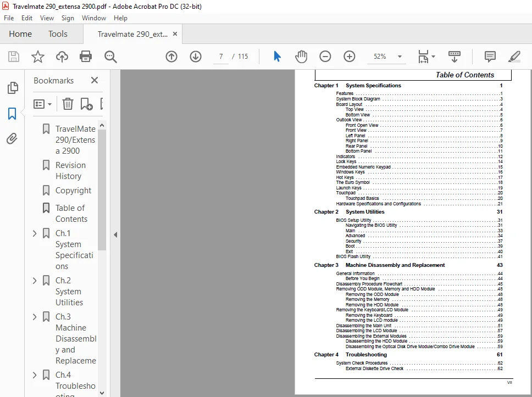
Task: Zoom out with the minus button
Action: pos(325,56)
